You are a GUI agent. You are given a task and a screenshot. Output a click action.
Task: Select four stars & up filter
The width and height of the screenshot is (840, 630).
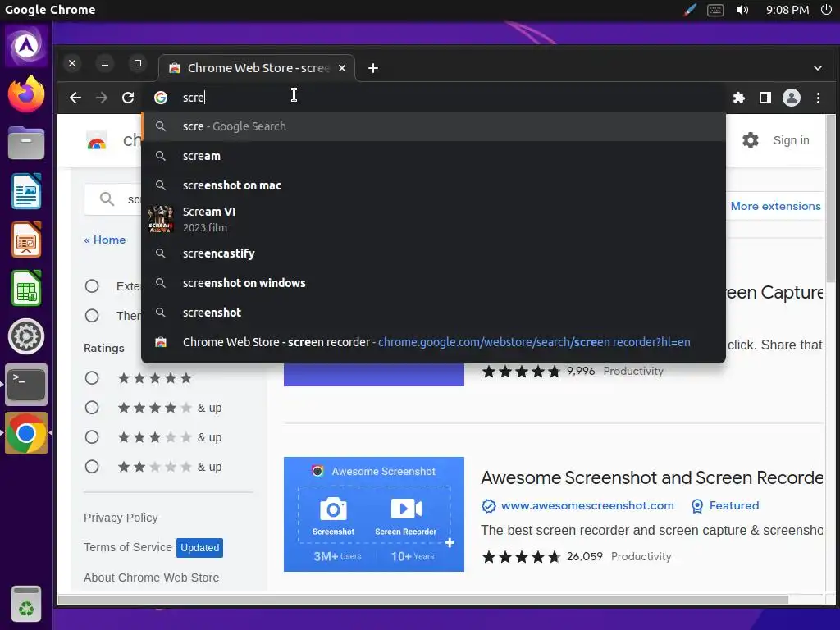point(92,408)
